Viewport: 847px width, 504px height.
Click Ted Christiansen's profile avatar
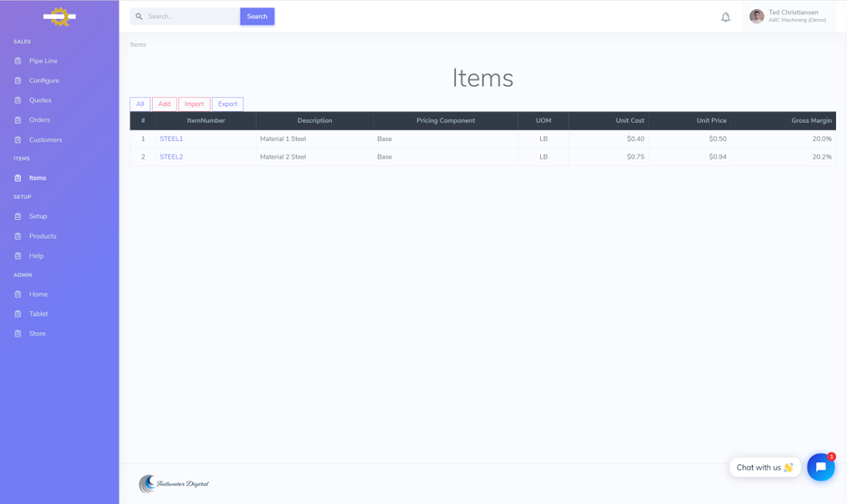[x=757, y=16]
